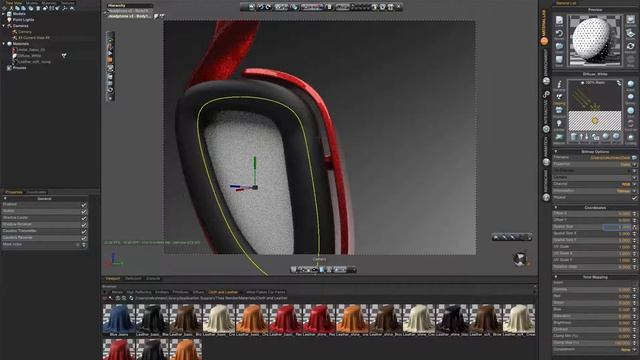The width and height of the screenshot is (640, 360).
Task: Click the Emittance light bulb icon
Action: pyautogui.click(x=559, y=123)
